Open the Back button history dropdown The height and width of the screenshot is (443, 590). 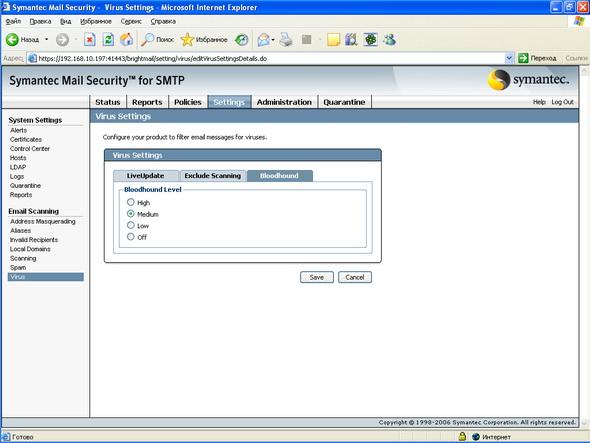click(47, 40)
